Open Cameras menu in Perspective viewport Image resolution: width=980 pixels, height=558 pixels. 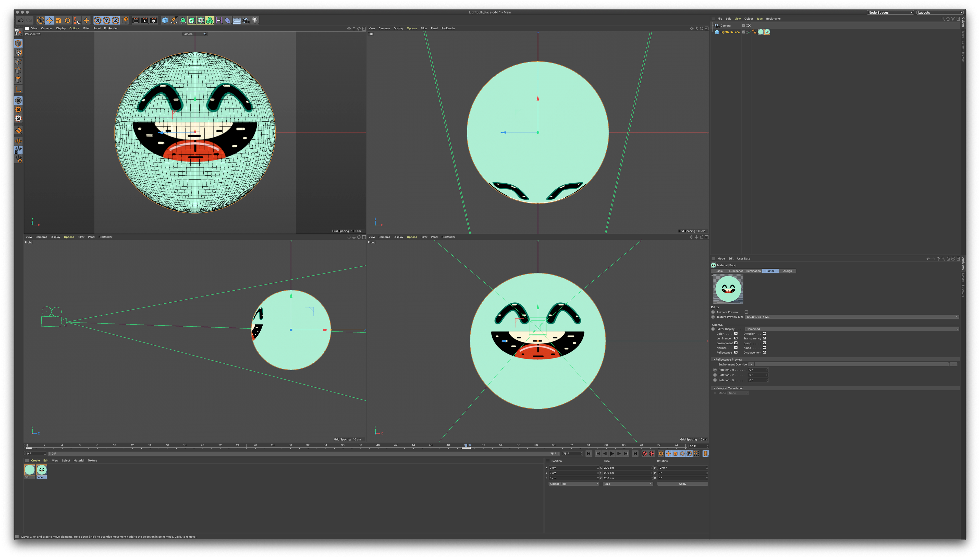point(47,28)
